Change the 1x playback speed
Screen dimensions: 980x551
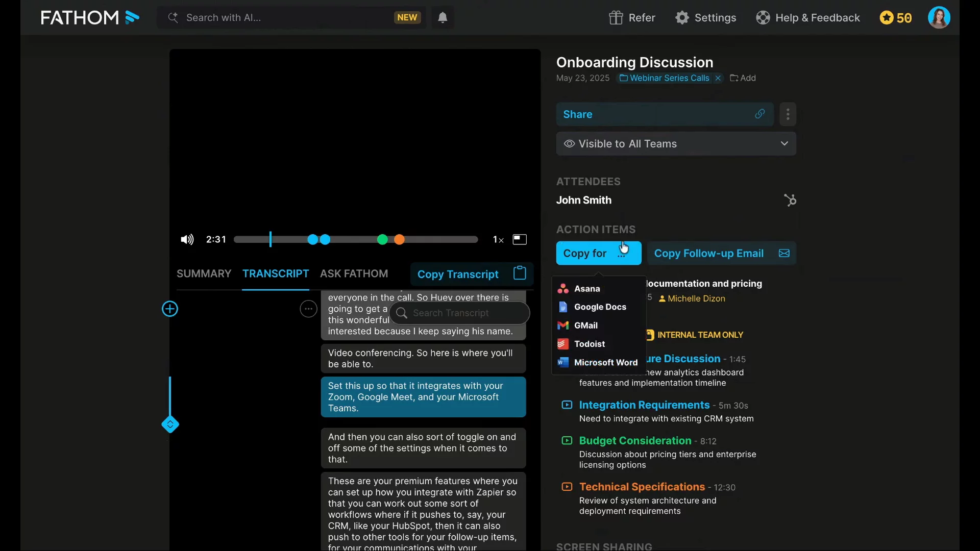(498, 239)
